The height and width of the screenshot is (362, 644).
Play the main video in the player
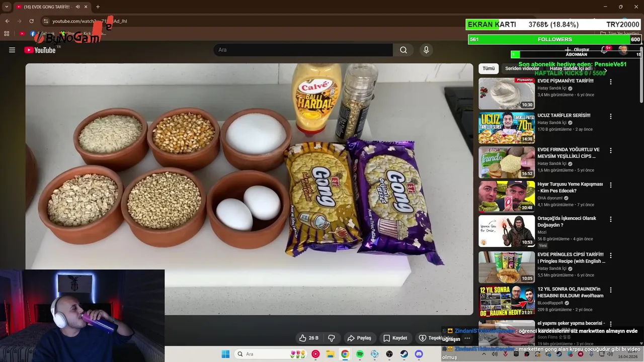point(249,189)
